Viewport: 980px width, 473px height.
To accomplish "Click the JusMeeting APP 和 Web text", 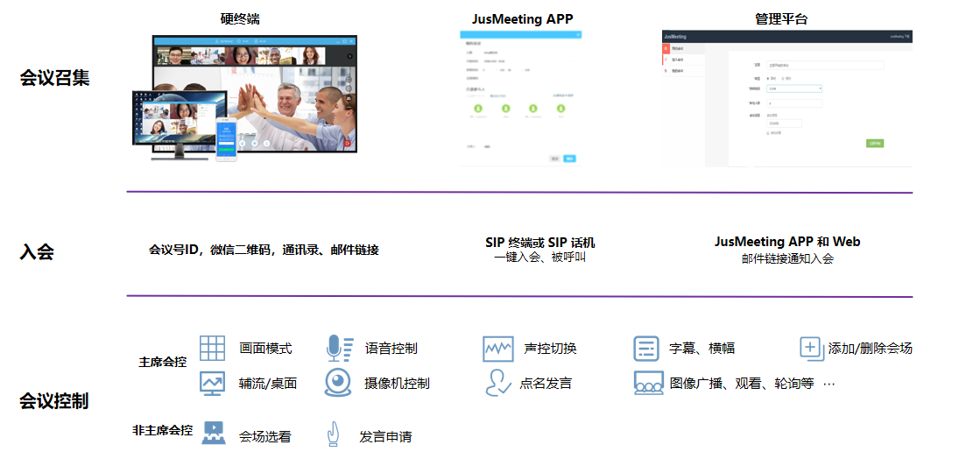I will click(787, 242).
